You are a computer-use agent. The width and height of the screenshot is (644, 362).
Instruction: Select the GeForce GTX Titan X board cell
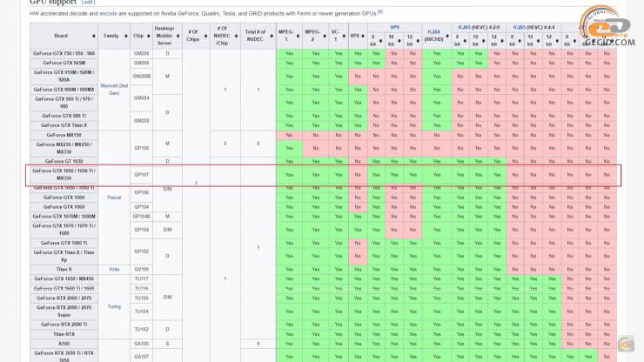point(64,125)
